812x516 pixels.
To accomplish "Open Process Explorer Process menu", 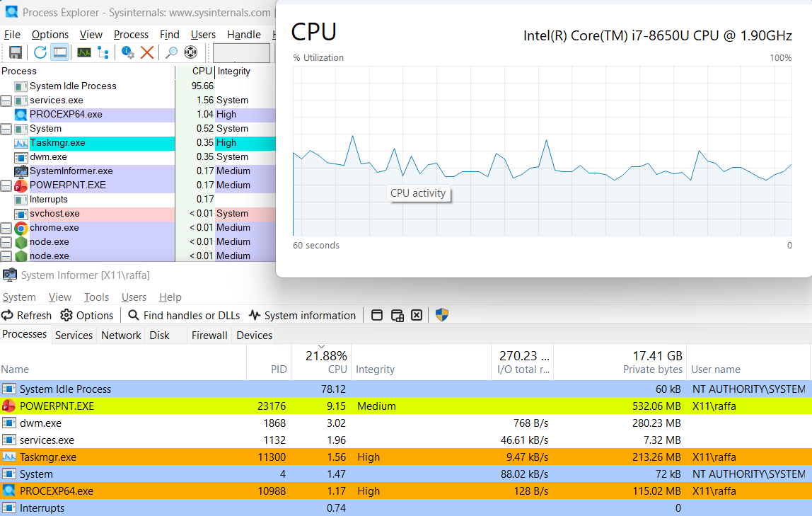I will pyautogui.click(x=131, y=35).
